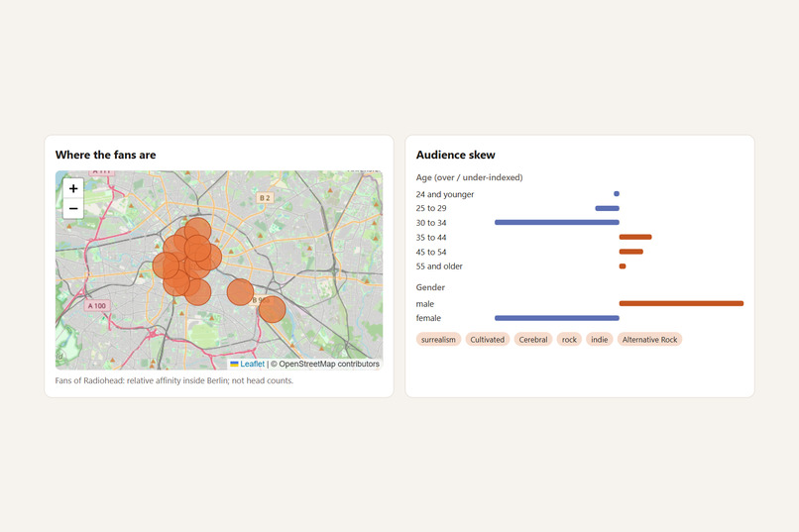Viewport: 799px width, 532px height.
Task: Click the A 100 road label on map
Action: (97, 306)
